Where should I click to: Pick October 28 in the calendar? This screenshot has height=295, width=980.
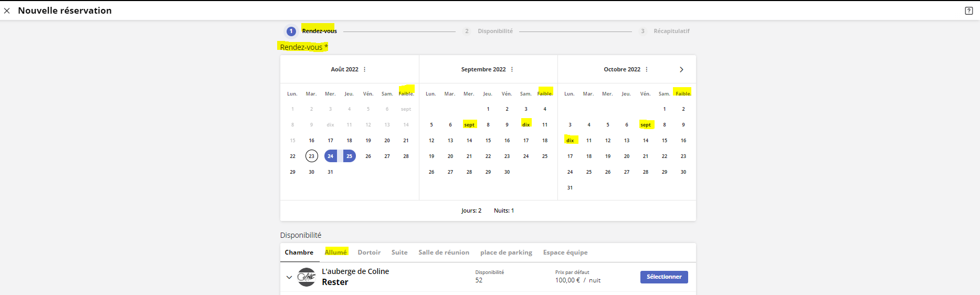click(646, 172)
